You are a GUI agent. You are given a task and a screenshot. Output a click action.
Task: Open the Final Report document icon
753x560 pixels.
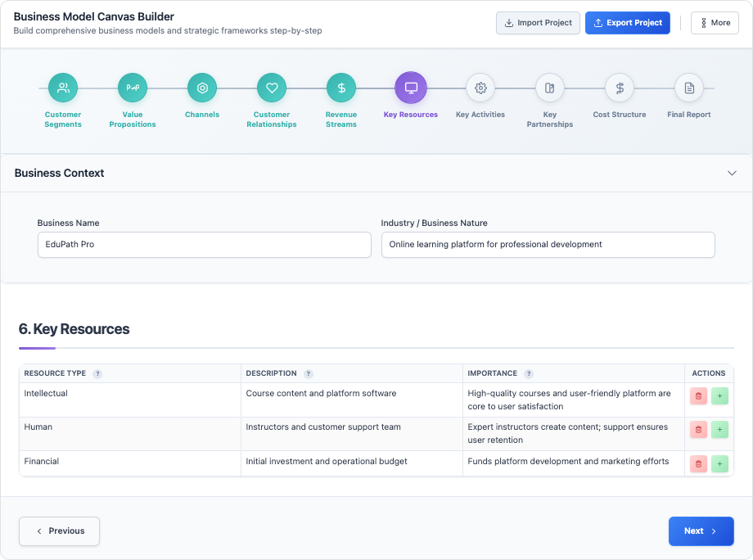[x=689, y=88]
